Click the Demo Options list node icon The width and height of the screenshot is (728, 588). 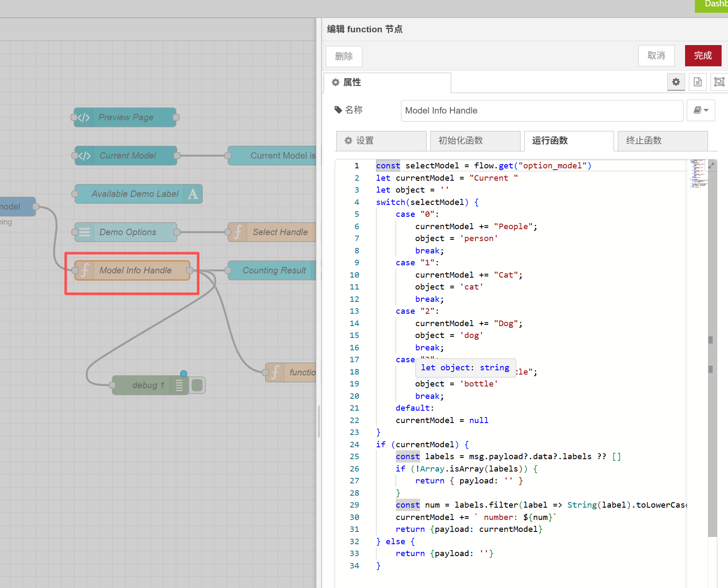point(85,232)
